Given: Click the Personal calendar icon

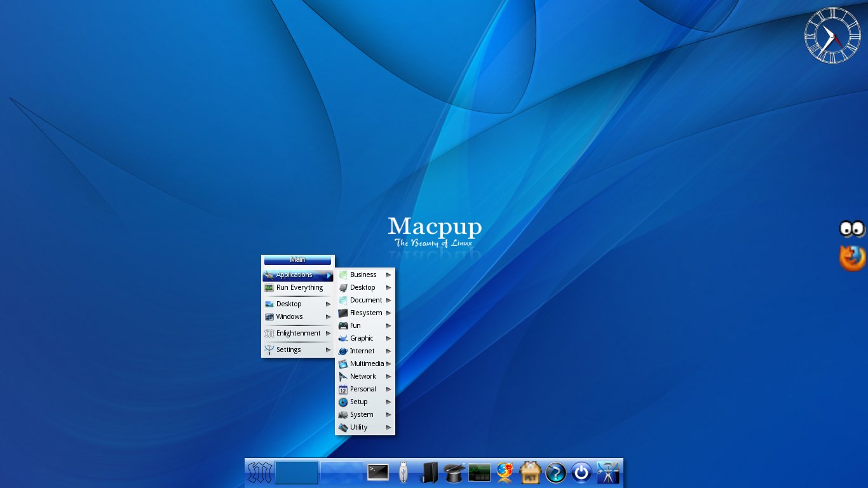Looking at the screenshot, I should click(x=343, y=390).
